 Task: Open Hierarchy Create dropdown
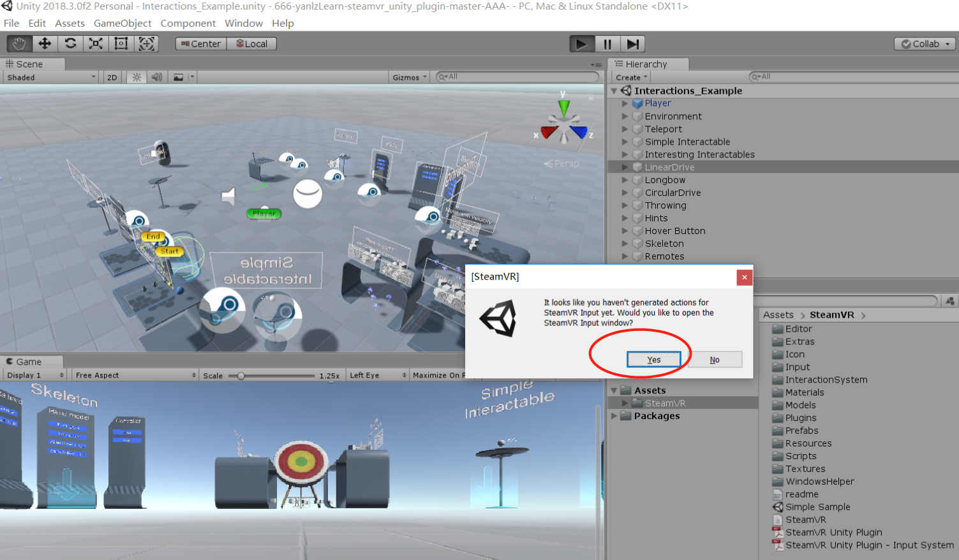click(x=631, y=77)
